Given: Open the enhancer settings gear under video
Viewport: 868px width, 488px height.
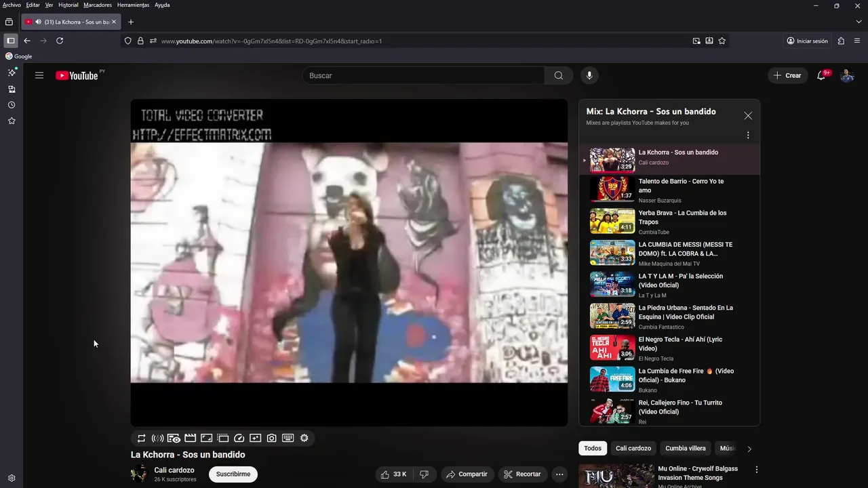Looking at the screenshot, I should pyautogui.click(x=304, y=438).
